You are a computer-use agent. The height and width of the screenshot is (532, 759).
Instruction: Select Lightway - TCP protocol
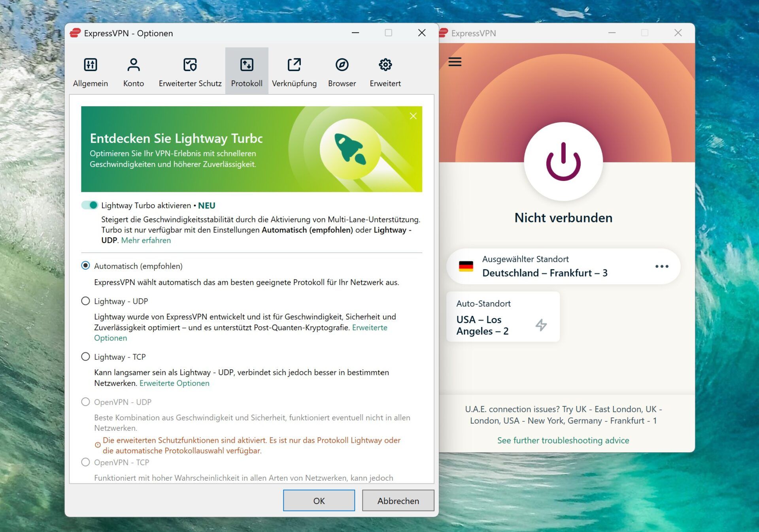tap(85, 357)
